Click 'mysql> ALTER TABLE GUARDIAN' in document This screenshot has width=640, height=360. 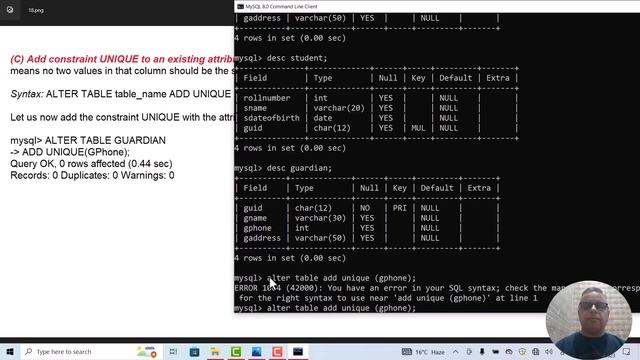click(88, 140)
